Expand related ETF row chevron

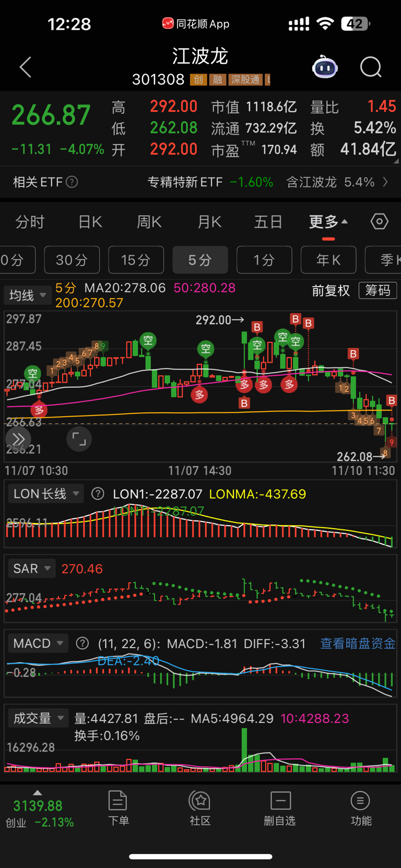click(x=386, y=182)
